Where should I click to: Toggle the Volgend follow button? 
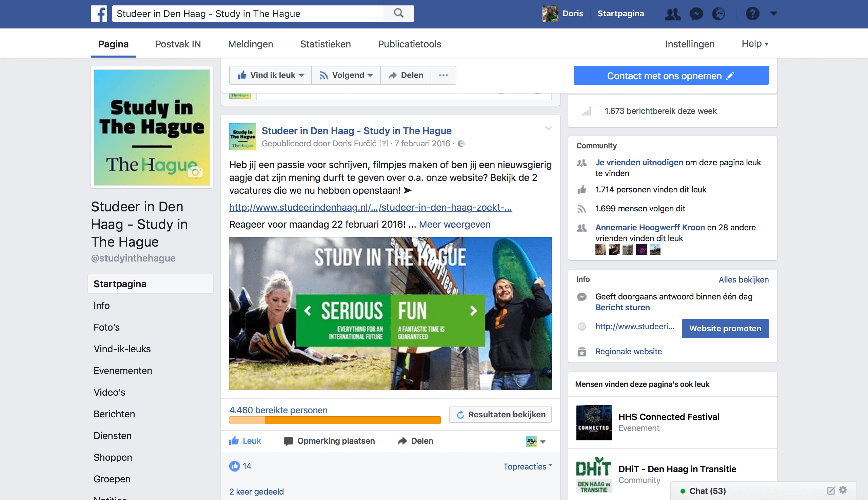[346, 75]
